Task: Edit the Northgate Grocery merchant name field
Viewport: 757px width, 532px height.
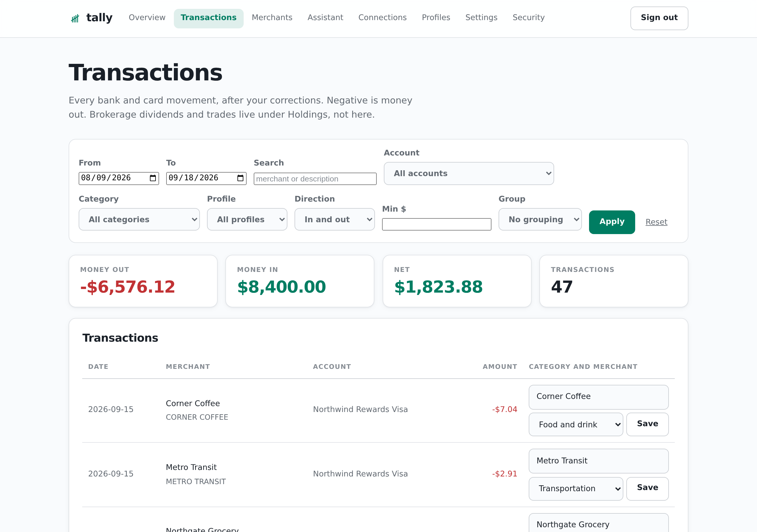Action: [599, 523]
